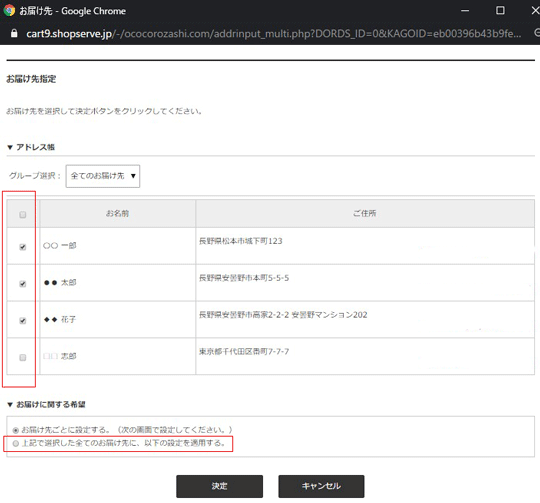Click the padlock site security icon
The image size is (540, 503).
(14, 33)
